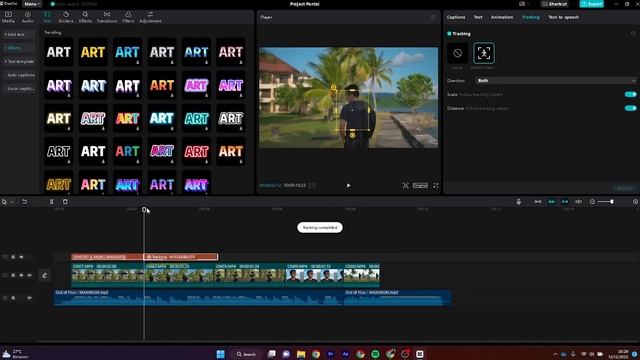Click the player zoom-to-fit icon
Image resolution: width=640 pixels, height=360 pixels.
[x=405, y=185]
